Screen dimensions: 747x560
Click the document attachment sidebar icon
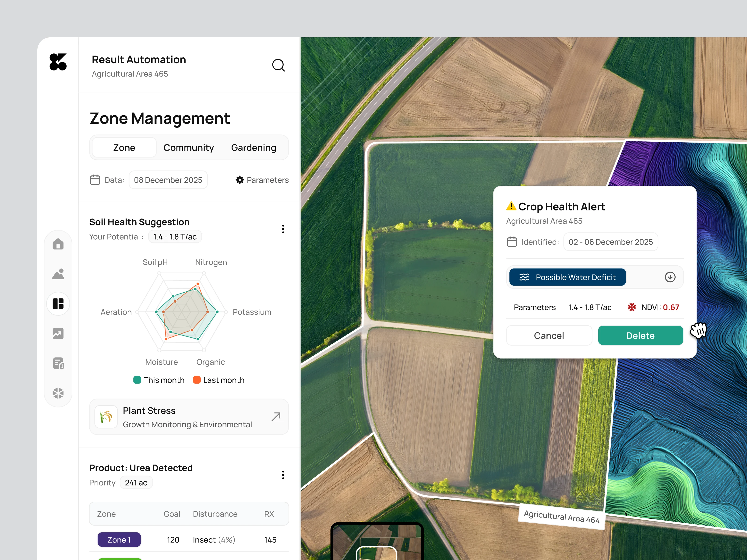[58, 363]
